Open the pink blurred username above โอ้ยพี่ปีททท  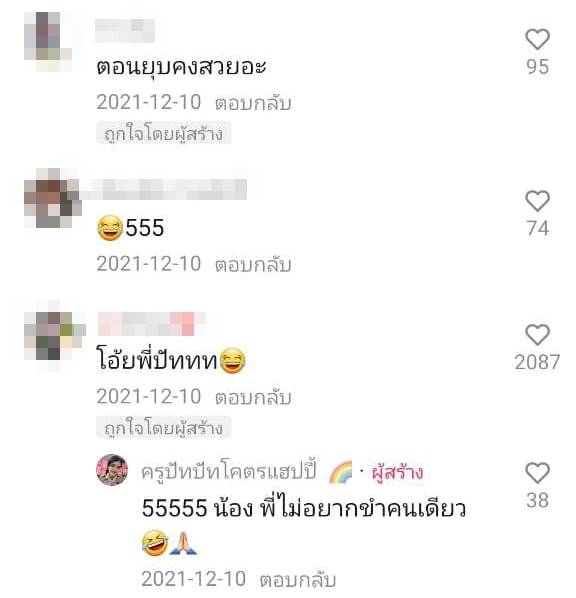click(x=151, y=324)
